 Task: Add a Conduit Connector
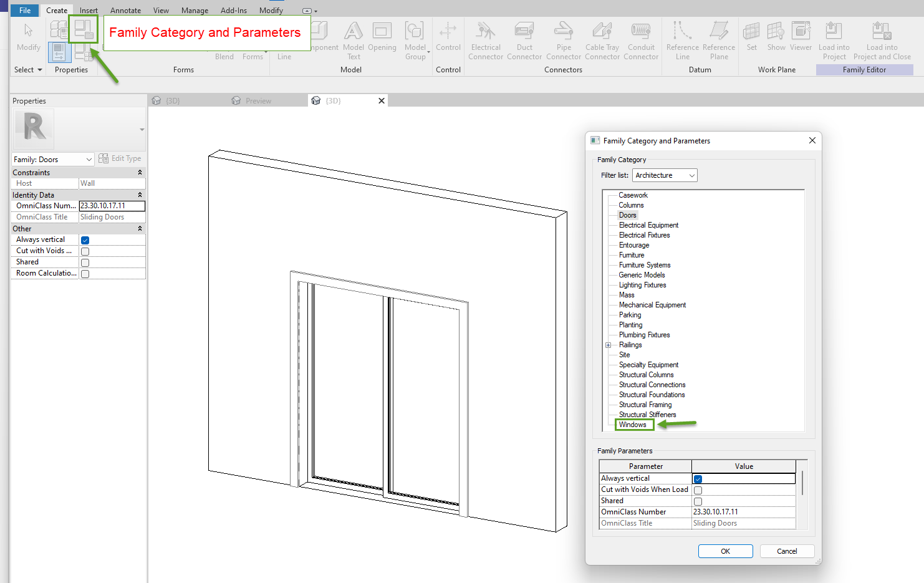point(641,41)
